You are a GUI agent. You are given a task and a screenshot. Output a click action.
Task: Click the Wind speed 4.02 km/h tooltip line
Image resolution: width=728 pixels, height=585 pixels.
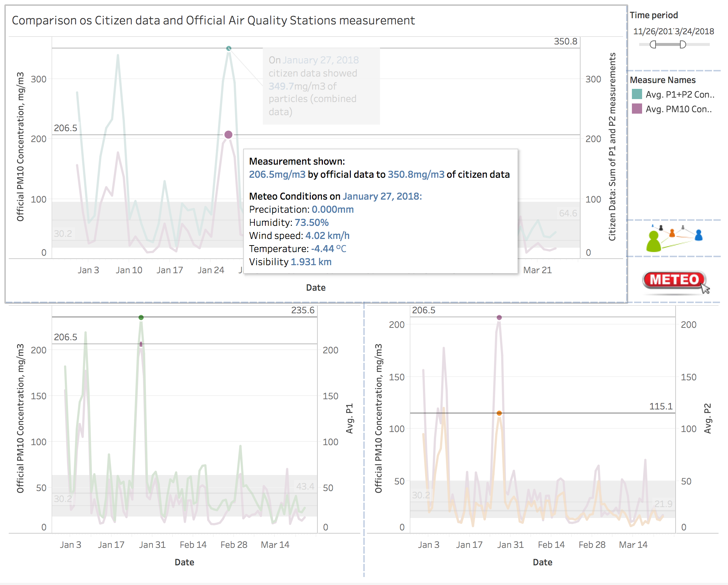pos(299,236)
